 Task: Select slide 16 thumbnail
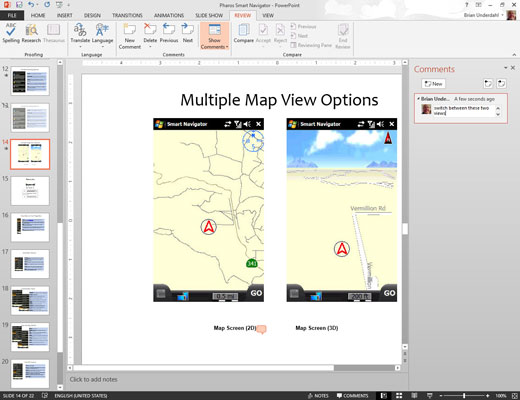point(30,227)
